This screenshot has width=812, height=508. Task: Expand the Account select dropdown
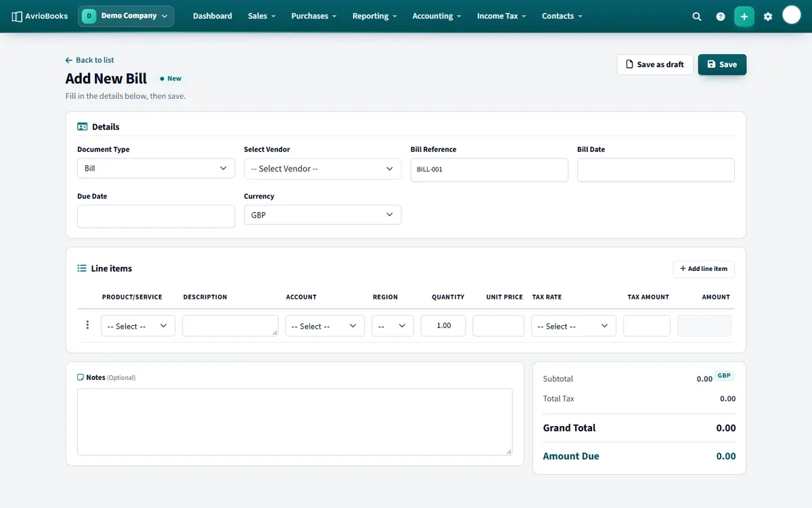(x=325, y=326)
